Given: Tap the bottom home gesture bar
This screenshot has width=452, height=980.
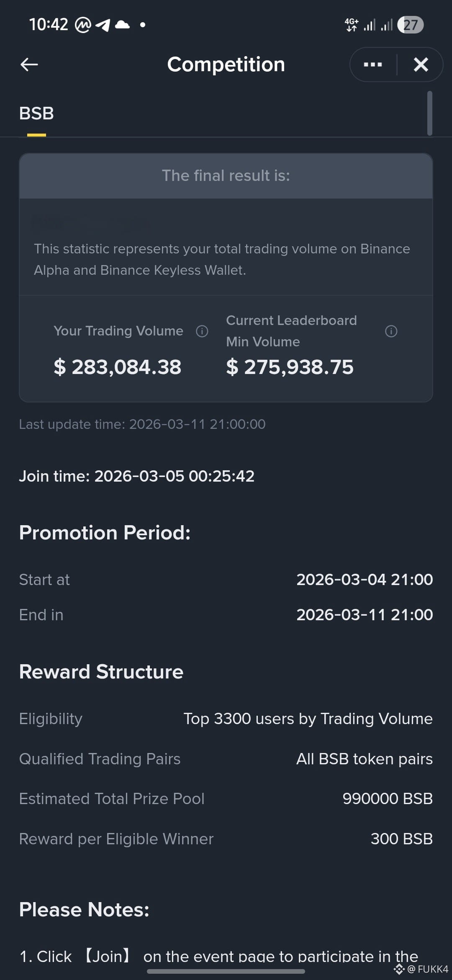Looking at the screenshot, I should (x=226, y=971).
